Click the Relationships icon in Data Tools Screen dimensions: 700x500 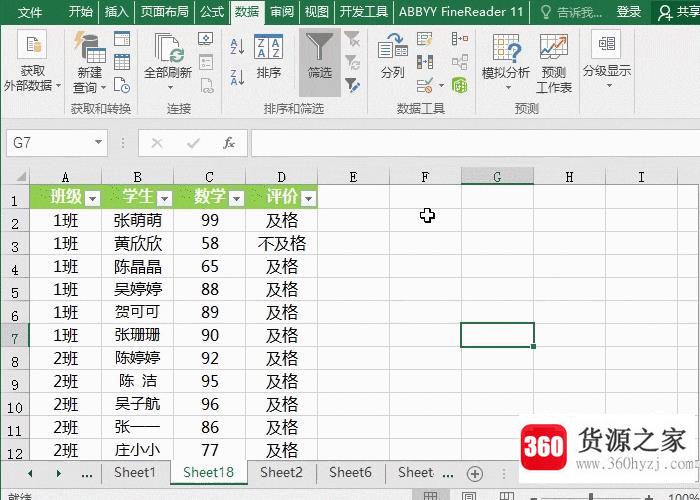click(460, 62)
